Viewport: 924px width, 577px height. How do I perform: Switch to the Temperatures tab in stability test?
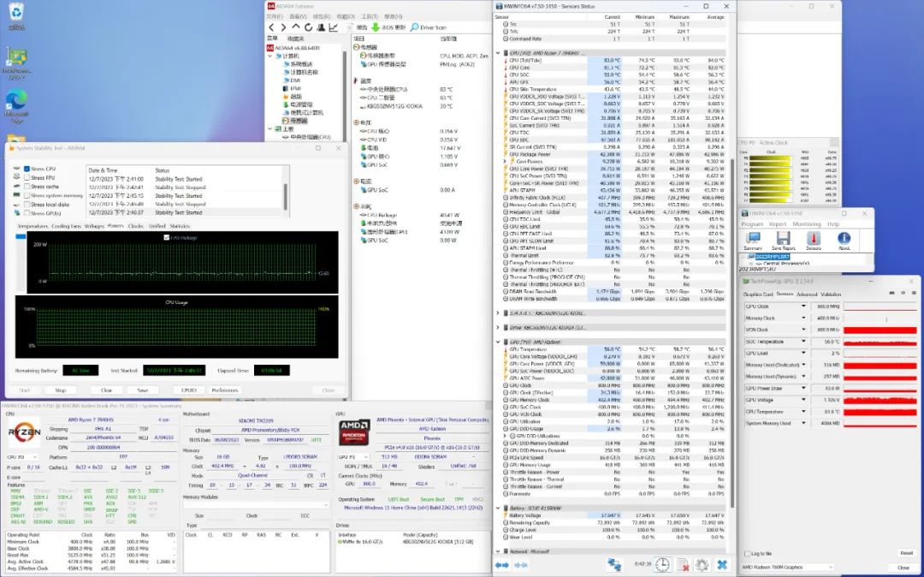[33, 226]
